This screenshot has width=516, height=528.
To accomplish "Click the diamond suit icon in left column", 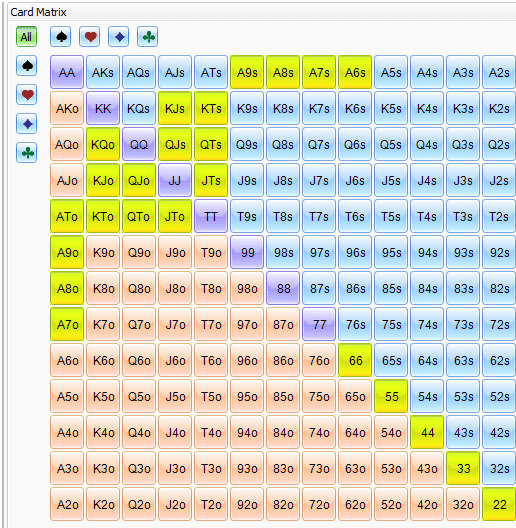I will pos(27,124).
